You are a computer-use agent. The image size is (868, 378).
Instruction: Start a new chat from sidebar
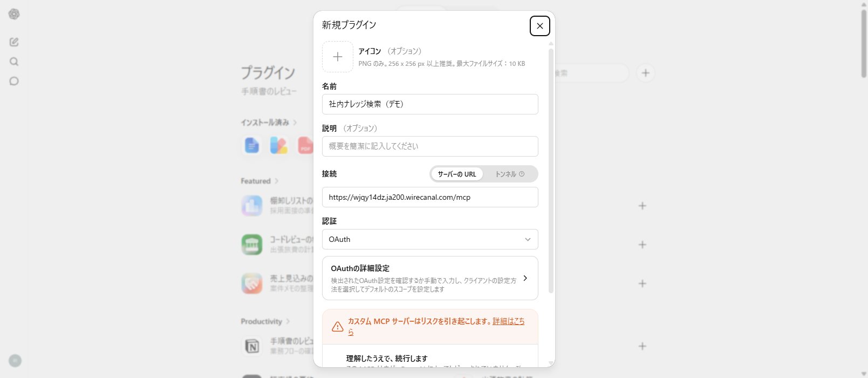(14, 42)
